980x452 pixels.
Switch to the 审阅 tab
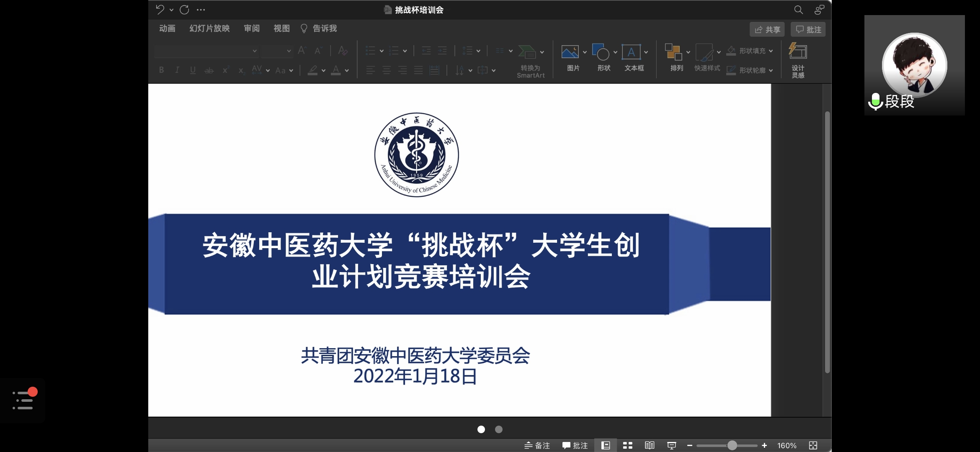click(252, 28)
